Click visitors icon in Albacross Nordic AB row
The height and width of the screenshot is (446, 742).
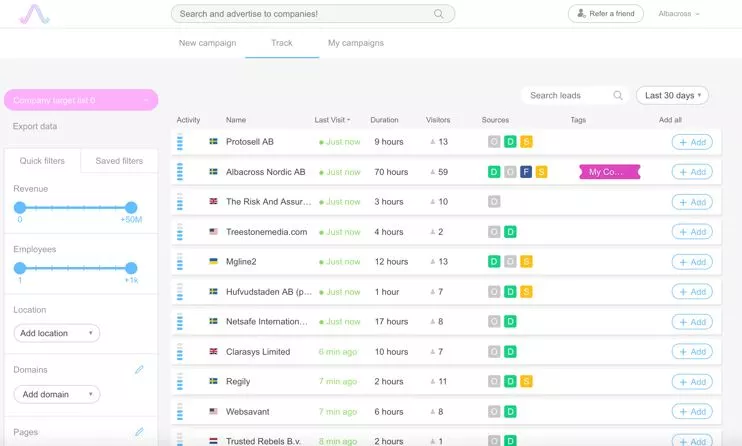point(433,172)
